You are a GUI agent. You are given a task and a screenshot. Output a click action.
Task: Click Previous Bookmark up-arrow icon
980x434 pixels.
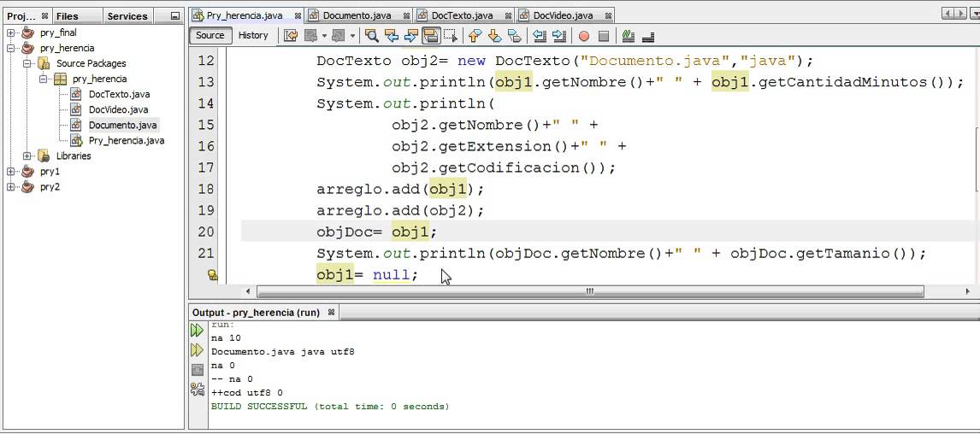coord(475,36)
